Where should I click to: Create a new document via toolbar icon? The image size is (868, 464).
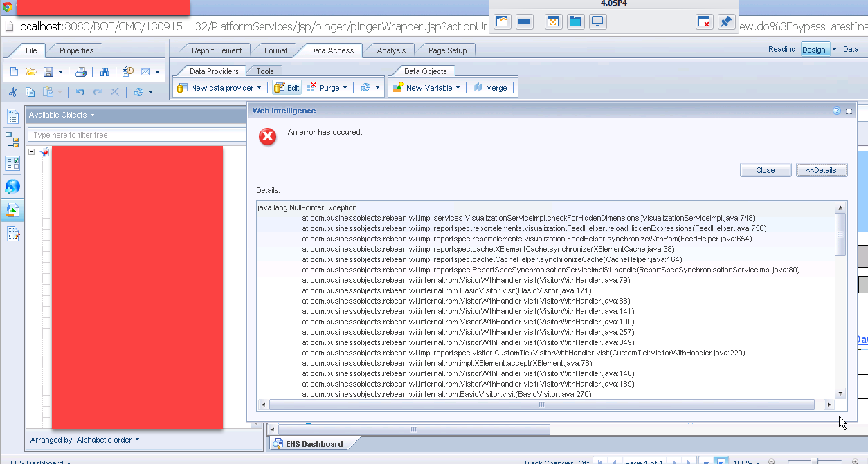click(x=14, y=72)
